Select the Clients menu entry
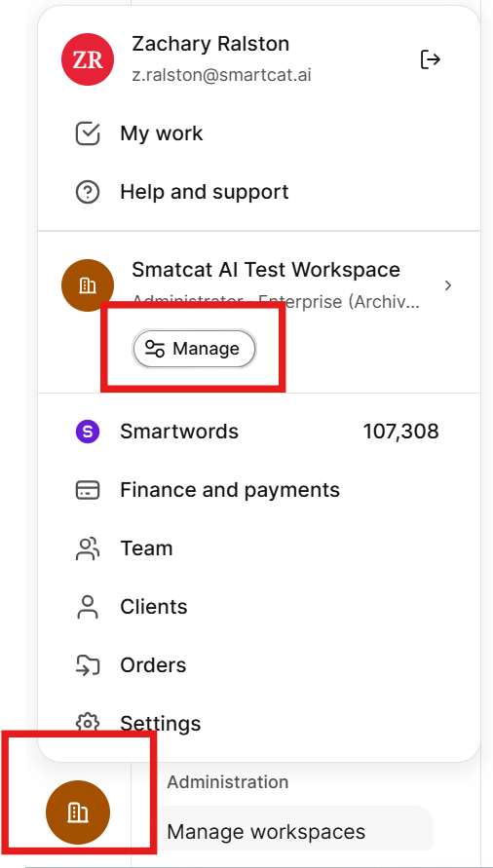The width and height of the screenshot is (493, 868). coord(153,607)
